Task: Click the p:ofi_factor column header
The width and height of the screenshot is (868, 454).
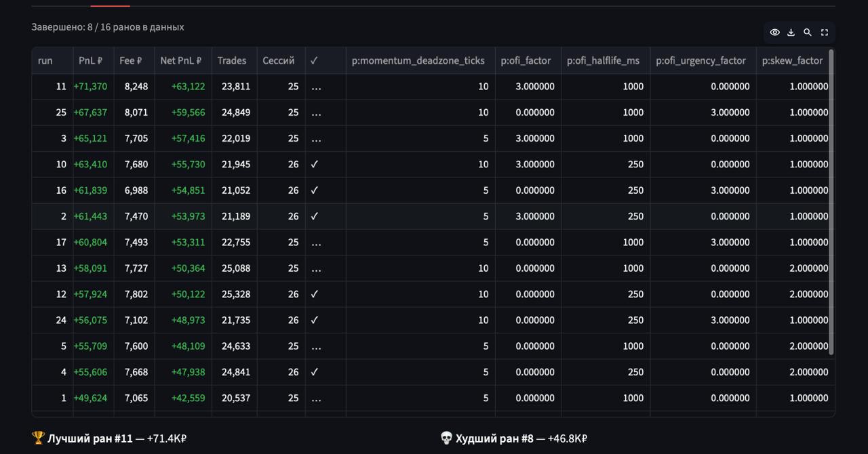Action: [528, 60]
